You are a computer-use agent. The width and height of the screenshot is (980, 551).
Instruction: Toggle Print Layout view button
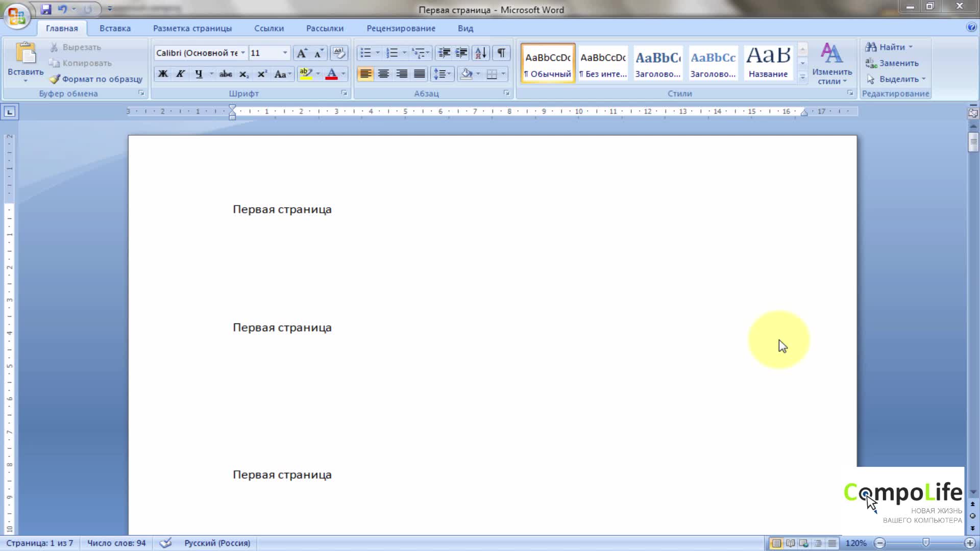[x=776, y=543]
